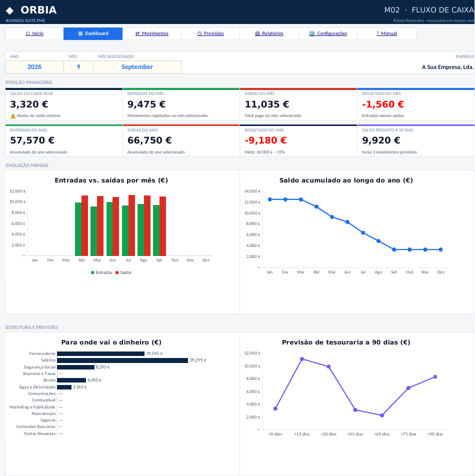Select the year field showing 2026
Viewport: 475px width, 476px height.
coord(34,67)
